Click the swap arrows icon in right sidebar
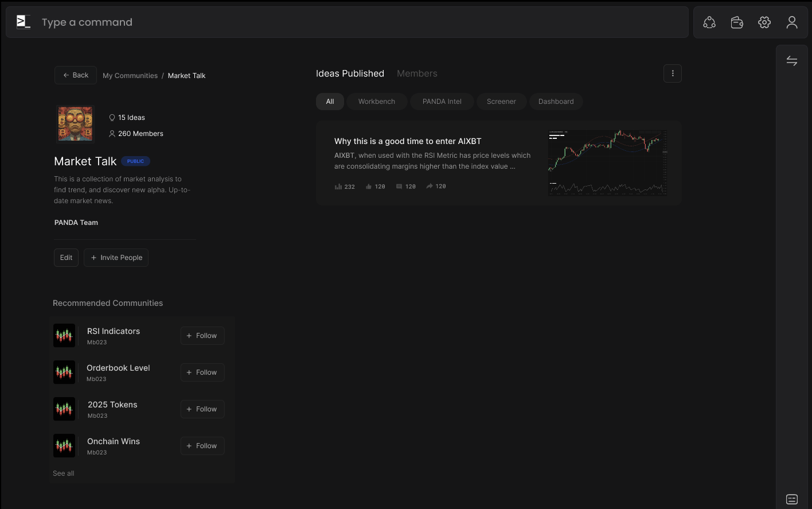Screen dimensions: 812x509 (792, 61)
